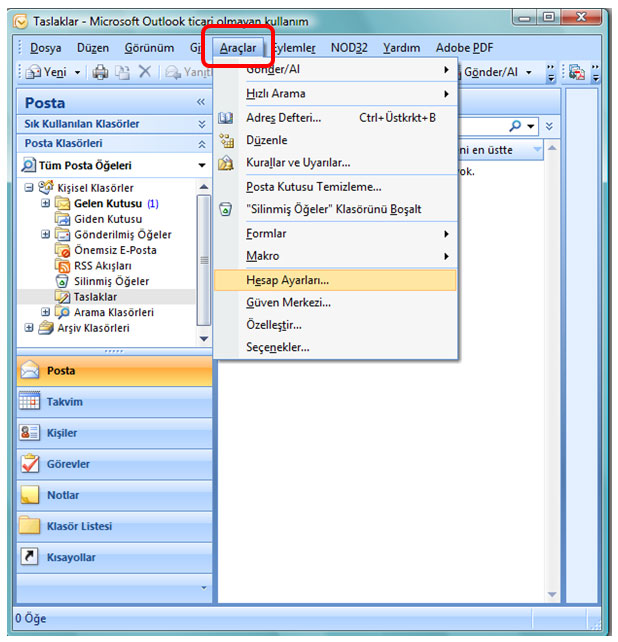Open the Formlar submenu

coord(335,233)
